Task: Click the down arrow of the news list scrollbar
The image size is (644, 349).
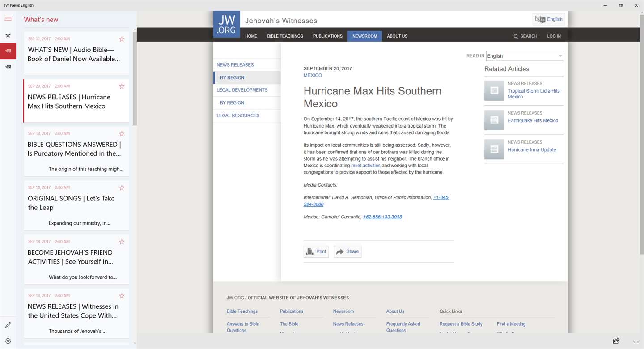Action: 135,343
